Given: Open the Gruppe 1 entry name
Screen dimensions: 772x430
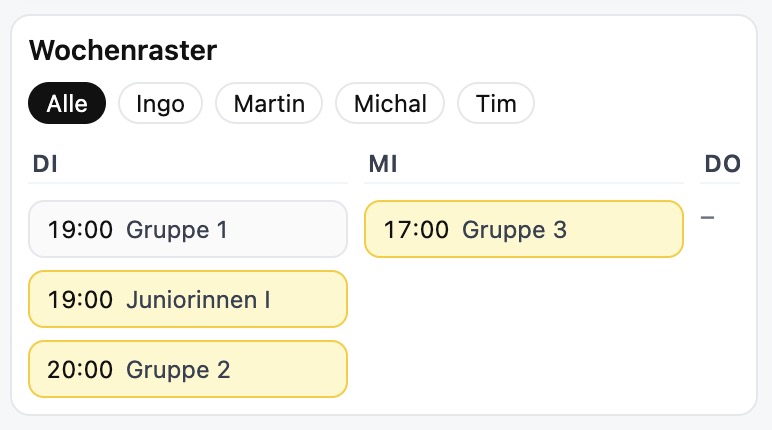Looking at the screenshot, I should click(x=177, y=230).
